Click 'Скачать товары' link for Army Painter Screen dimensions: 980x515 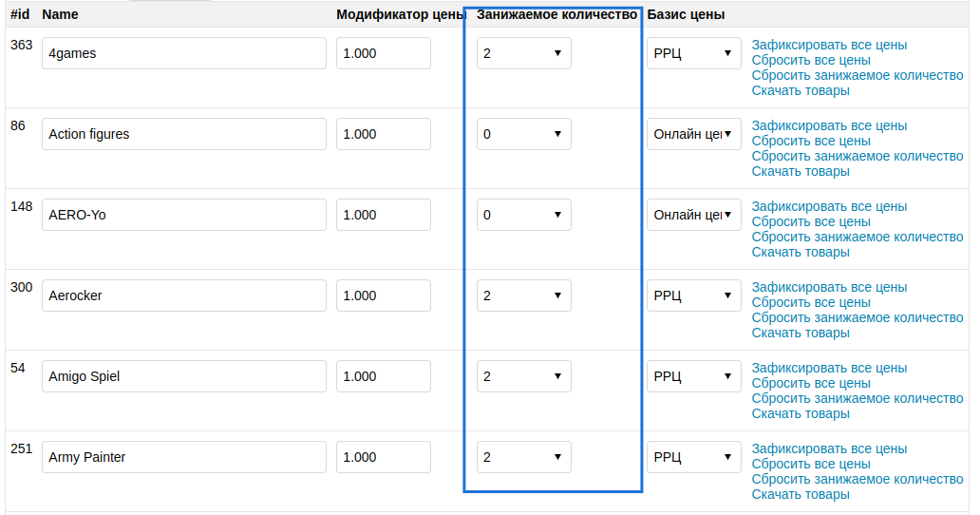pyautogui.click(x=801, y=494)
